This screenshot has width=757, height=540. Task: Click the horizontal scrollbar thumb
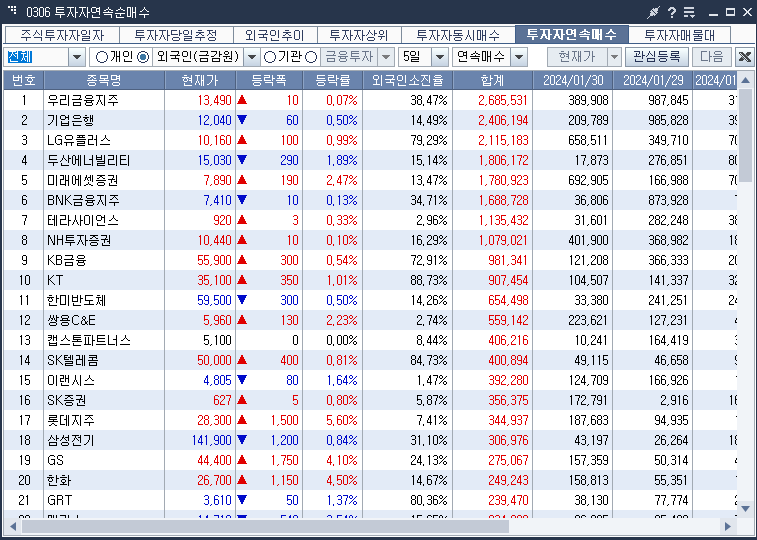click(x=265, y=526)
